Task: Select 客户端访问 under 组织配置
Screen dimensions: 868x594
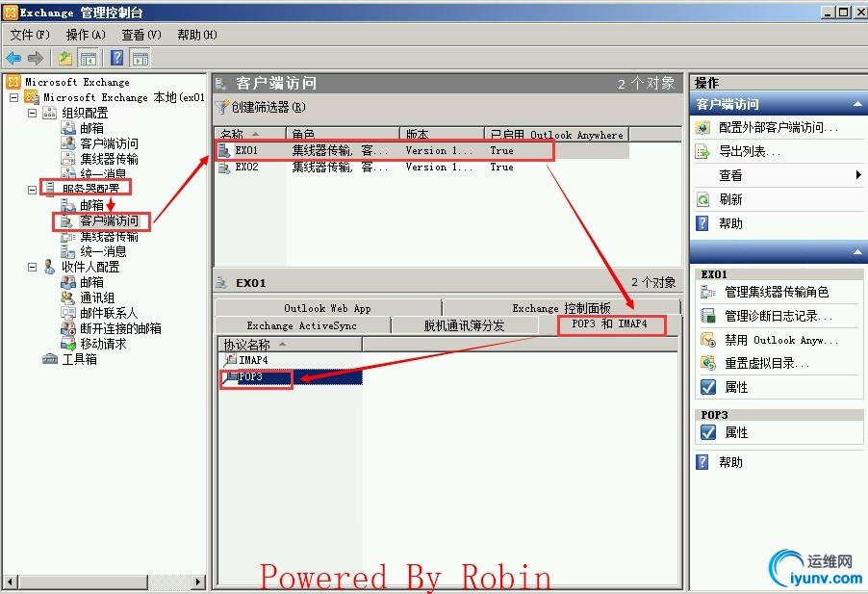Action: (x=109, y=144)
